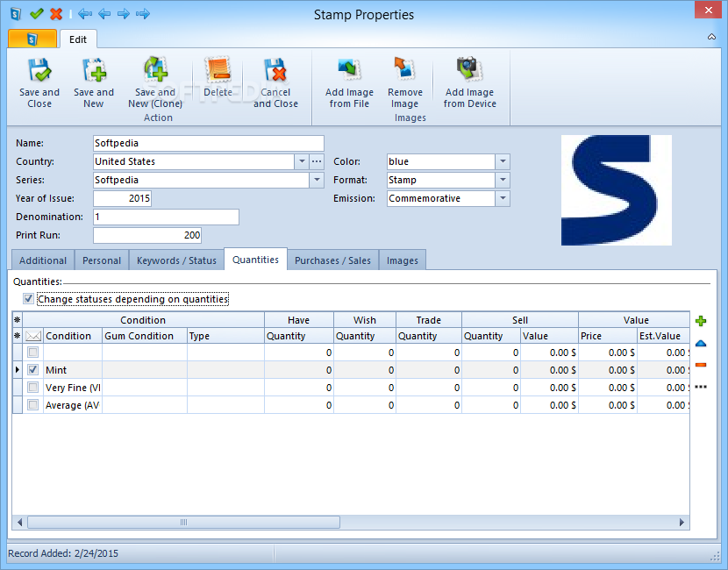Select the Quantities tab
This screenshot has width=728, height=570.
[256, 260]
